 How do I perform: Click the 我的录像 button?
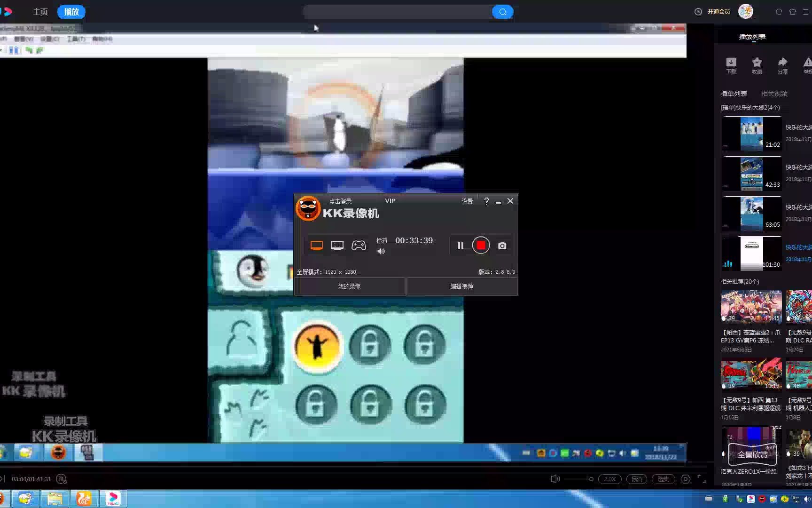[x=350, y=286]
